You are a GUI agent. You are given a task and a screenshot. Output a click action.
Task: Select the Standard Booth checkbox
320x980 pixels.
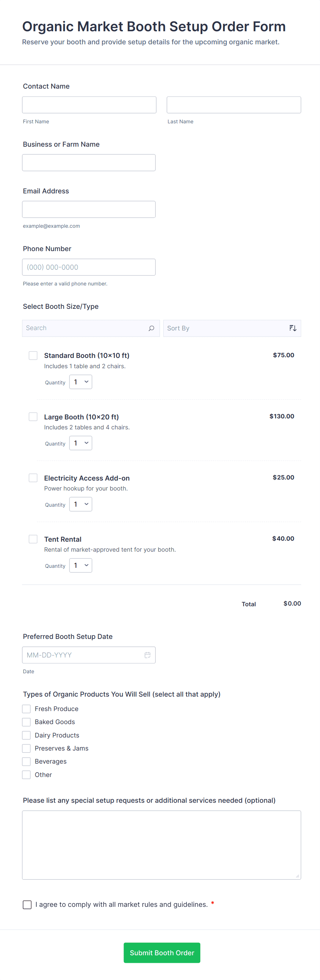[33, 355]
